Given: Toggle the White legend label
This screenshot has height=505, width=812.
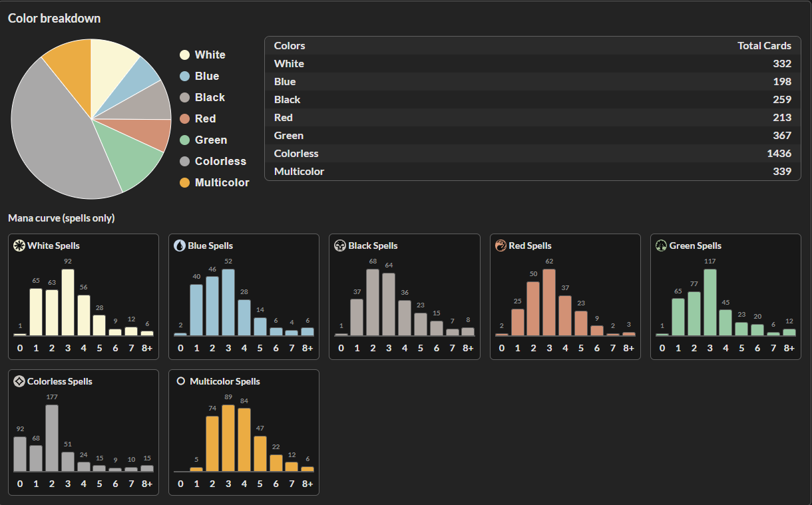Looking at the screenshot, I should point(210,55).
